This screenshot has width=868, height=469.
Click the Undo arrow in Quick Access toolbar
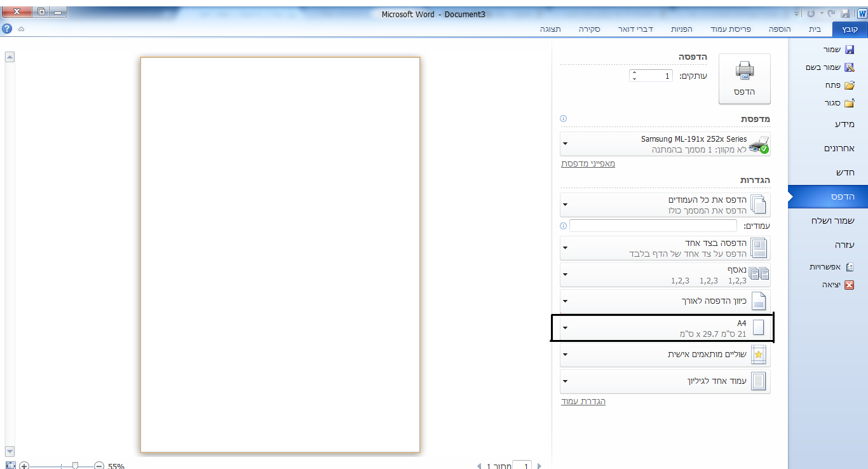click(830, 13)
